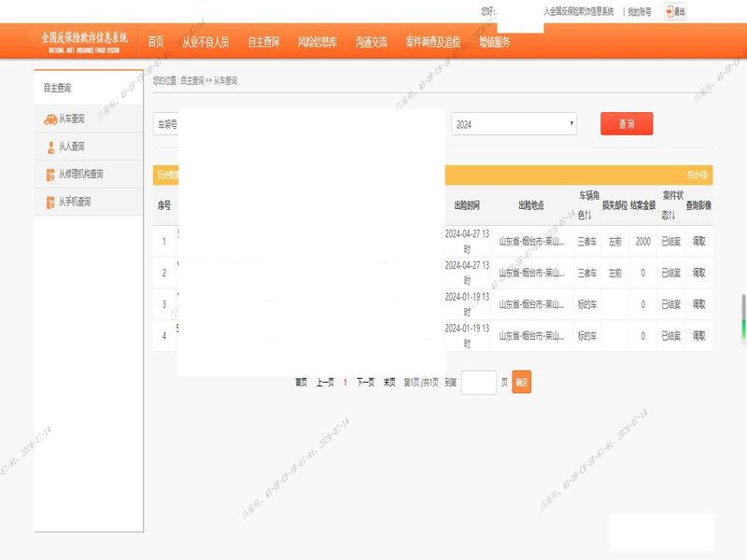The height and width of the screenshot is (560, 747).
Task: Click 已结案 in row 4
Action: click(670, 336)
